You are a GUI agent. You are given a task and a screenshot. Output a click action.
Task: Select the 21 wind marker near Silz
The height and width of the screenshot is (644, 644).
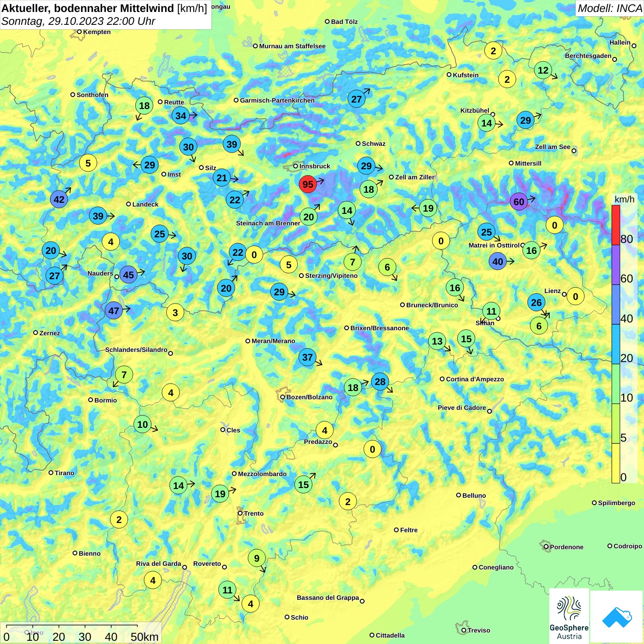tap(222, 178)
